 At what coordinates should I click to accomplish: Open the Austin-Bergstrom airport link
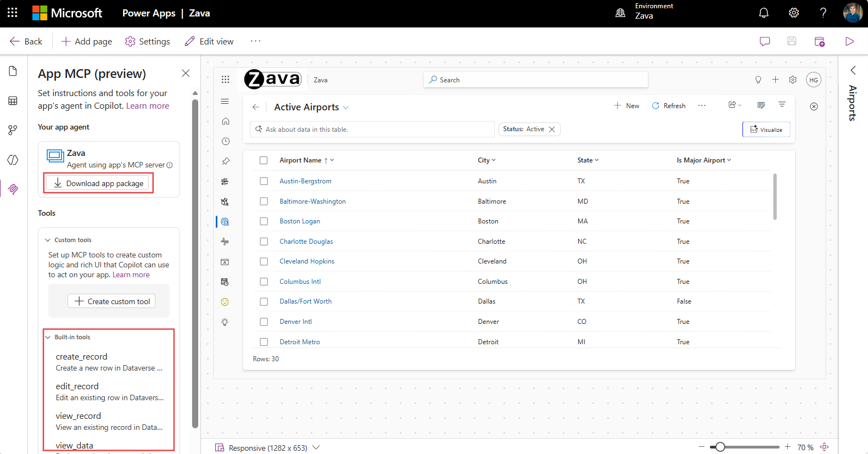305,181
